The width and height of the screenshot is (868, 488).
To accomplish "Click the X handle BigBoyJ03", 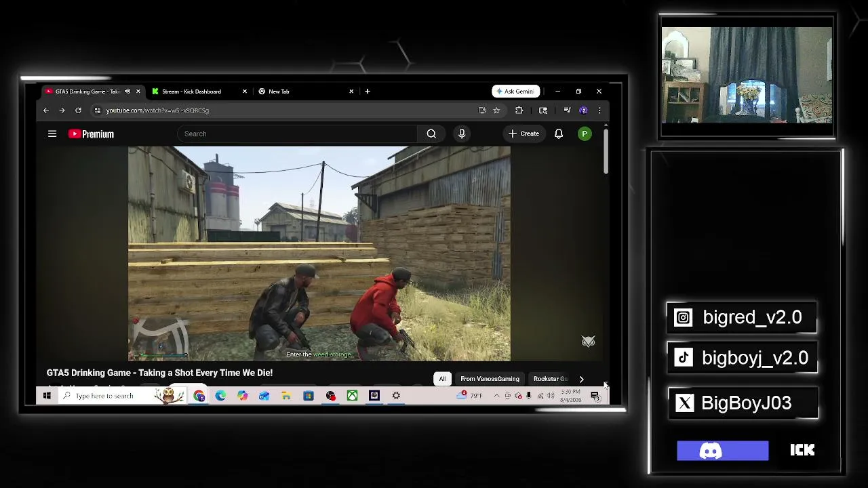I will pyautogui.click(x=746, y=403).
